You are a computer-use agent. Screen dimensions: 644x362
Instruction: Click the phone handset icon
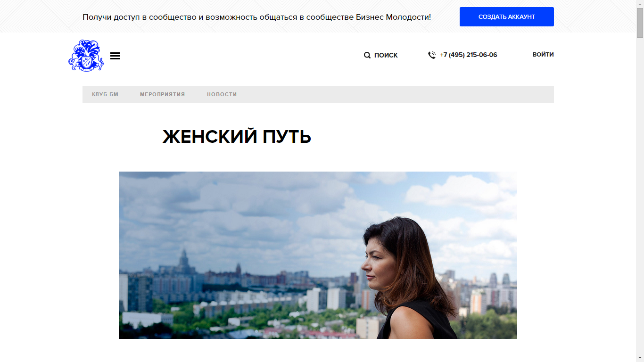431,55
